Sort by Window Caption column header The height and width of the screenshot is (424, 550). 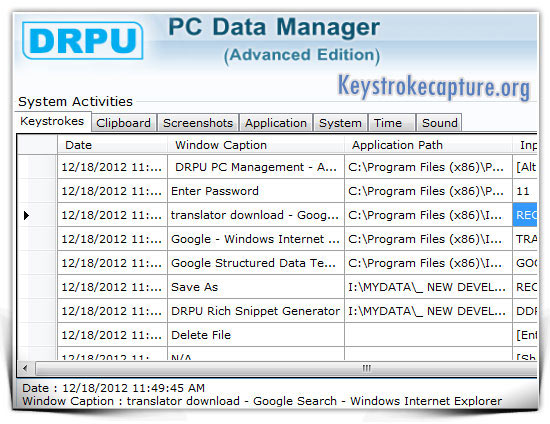(x=256, y=145)
